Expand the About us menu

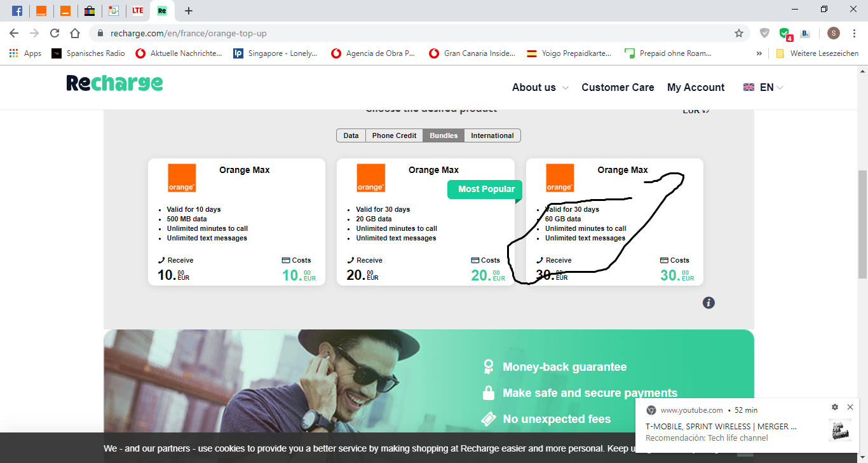pyautogui.click(x=540, y=88)
